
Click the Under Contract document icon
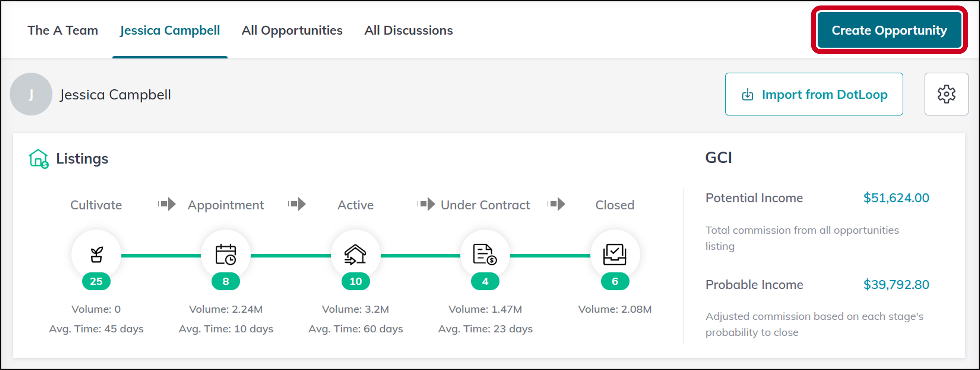point(485,254)
